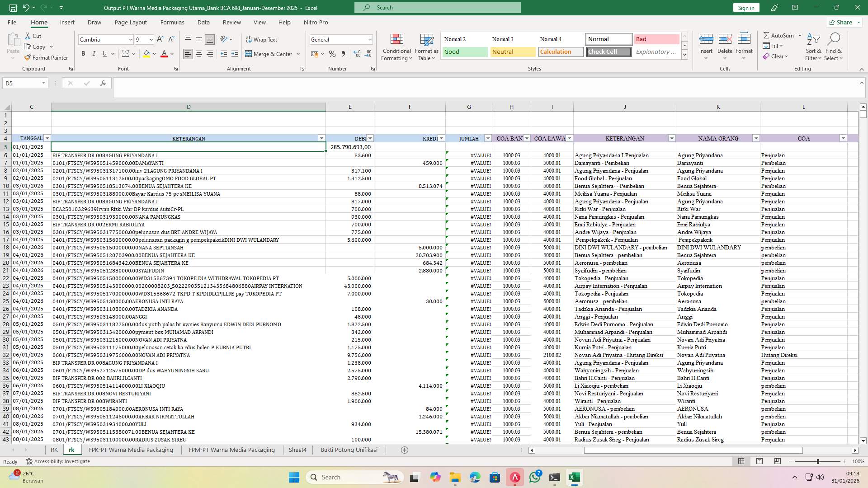Click the Merge & Center icon
The width and height of the screenshot is (868, 488).
coord(249,54)
